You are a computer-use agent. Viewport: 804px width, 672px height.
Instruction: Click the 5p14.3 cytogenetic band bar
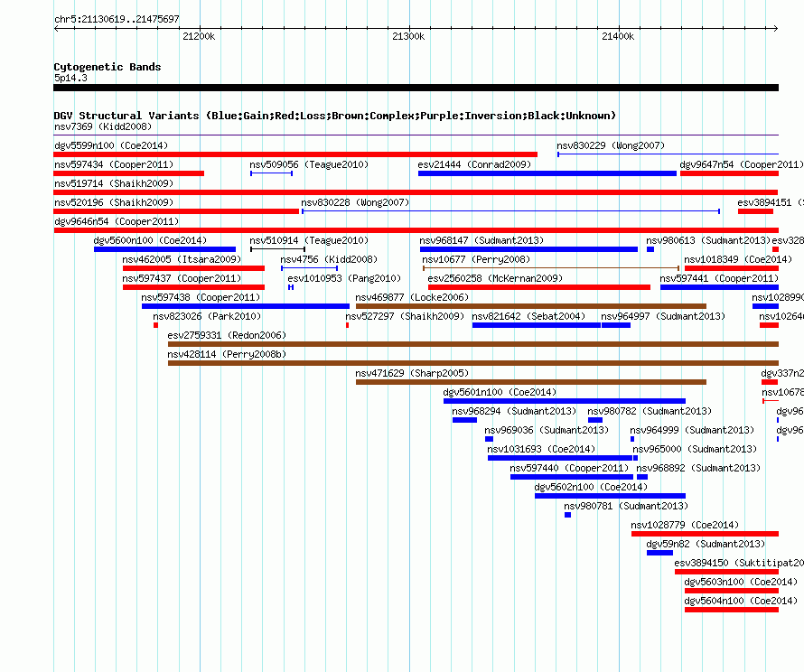tap(416, 88)
